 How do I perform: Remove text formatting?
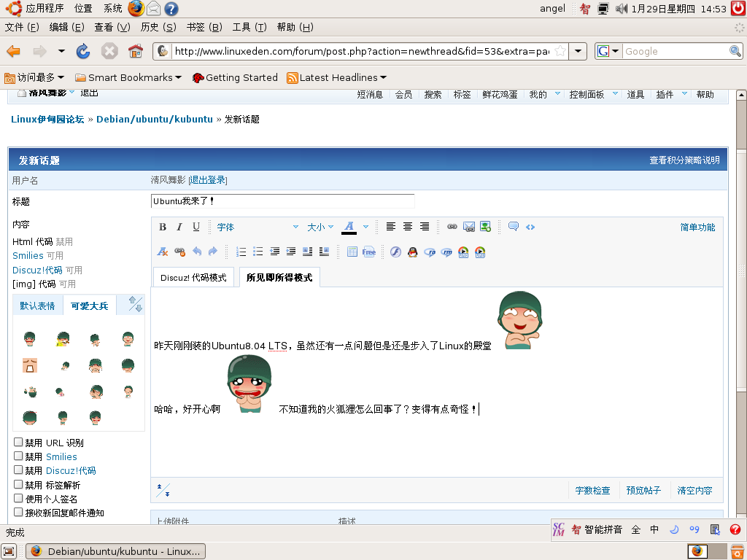[x=163, y=252]
